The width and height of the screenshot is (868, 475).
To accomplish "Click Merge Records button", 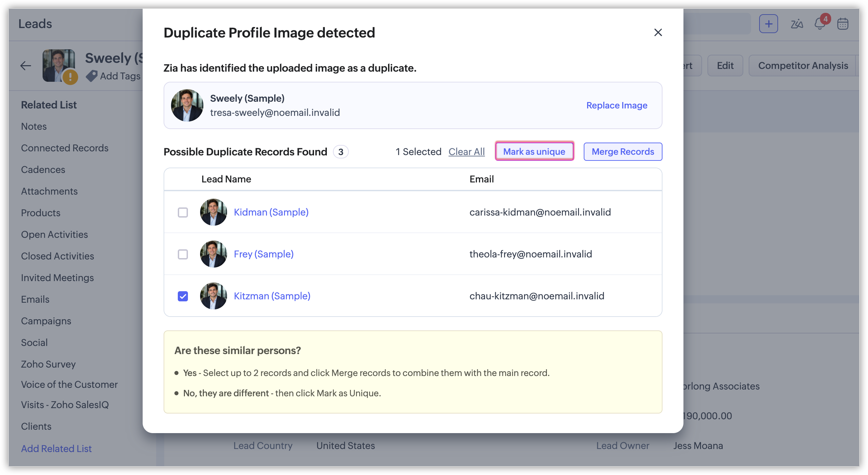I will pos(623,152).
